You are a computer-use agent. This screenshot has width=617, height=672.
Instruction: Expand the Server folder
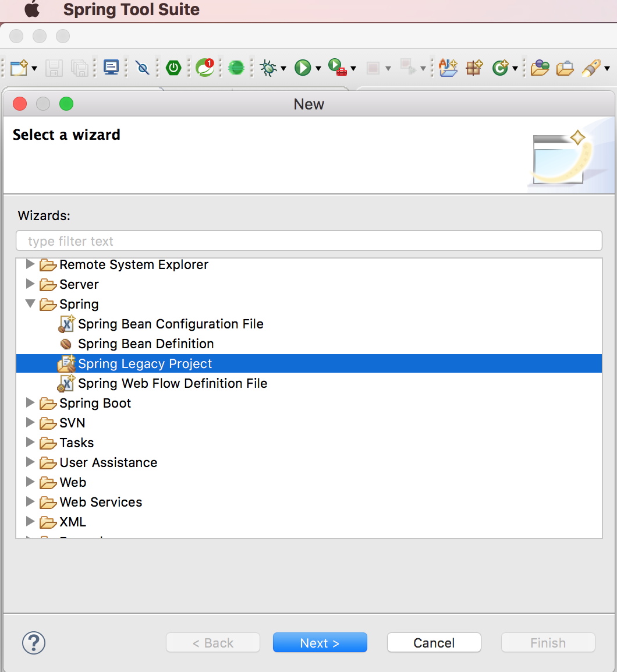click(30, 284)
